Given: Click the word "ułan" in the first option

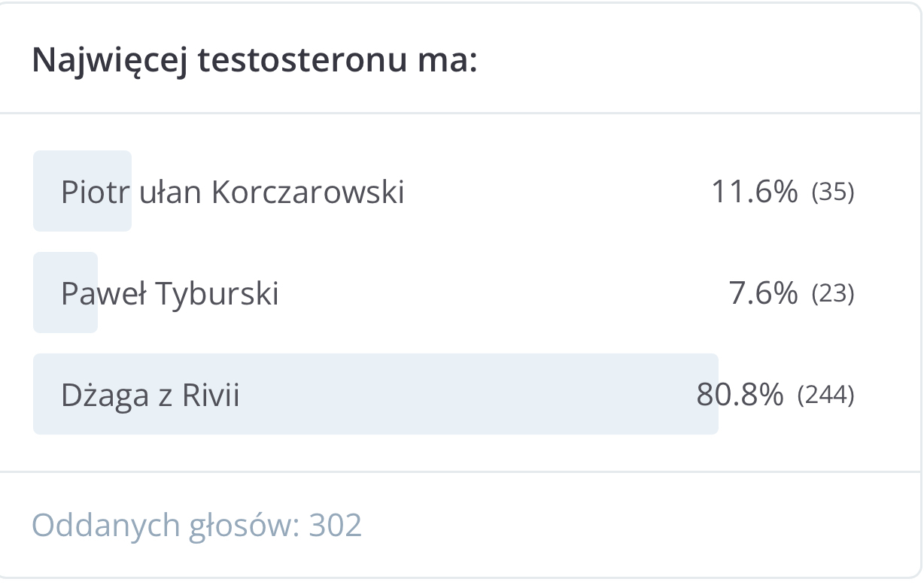Looking at the screenshot, I should point(172,192).
